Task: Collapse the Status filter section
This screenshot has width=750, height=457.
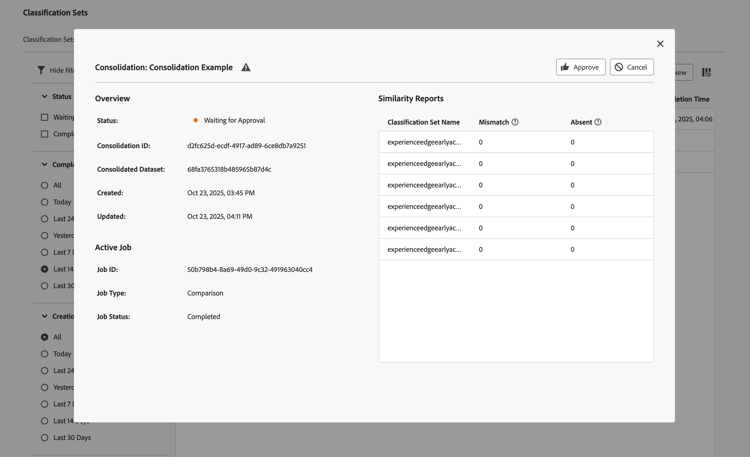Action: [x=44, y=97]
